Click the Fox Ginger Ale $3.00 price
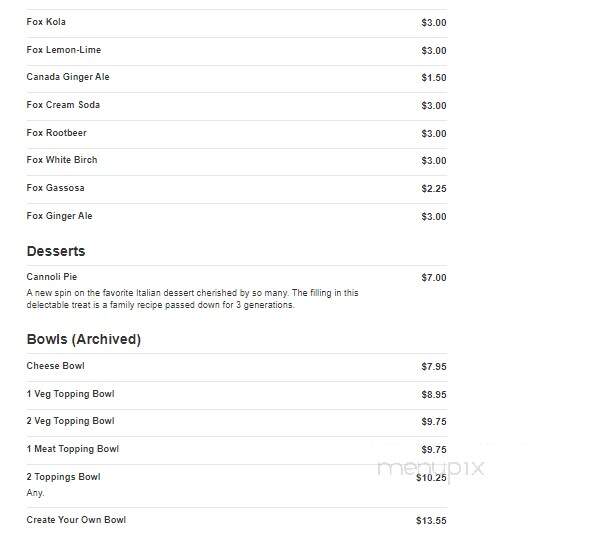Viewport: 610px width, 551px height. (x=434, y=217)
